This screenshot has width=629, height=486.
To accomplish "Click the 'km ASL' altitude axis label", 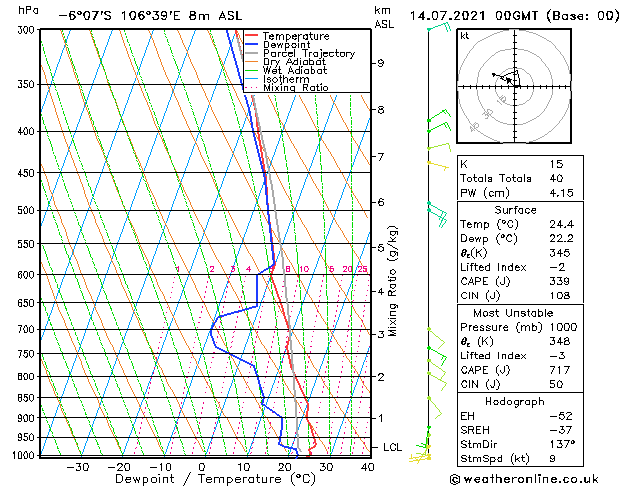I will (384, 17).
